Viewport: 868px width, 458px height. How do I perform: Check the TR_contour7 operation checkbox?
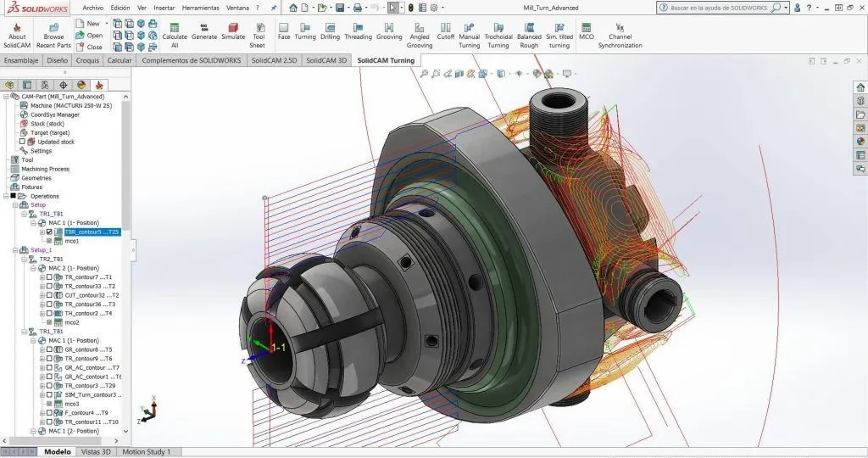click(49, 276)
